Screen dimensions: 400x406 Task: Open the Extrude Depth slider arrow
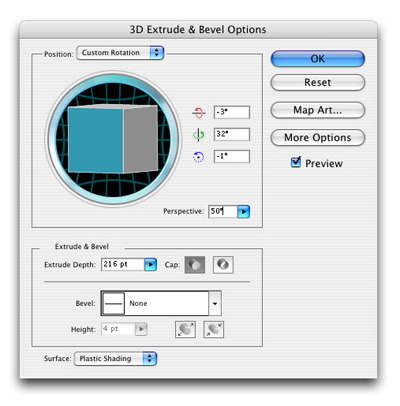(151, 265)
